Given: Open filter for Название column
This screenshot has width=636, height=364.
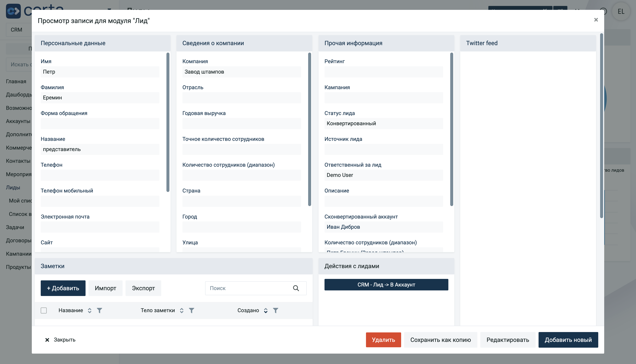Looking at the screenshot, I should 99,310.
